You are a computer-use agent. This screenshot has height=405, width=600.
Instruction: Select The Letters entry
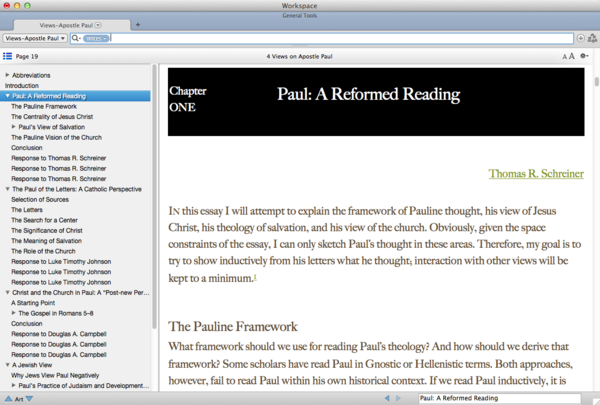pyautogui.click(x=27, y=209)
